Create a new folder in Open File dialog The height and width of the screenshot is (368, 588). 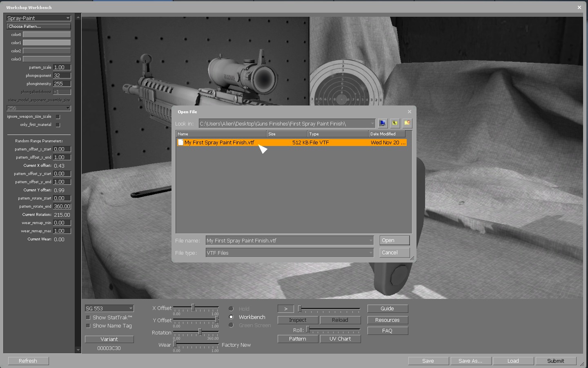coord(407,123)
